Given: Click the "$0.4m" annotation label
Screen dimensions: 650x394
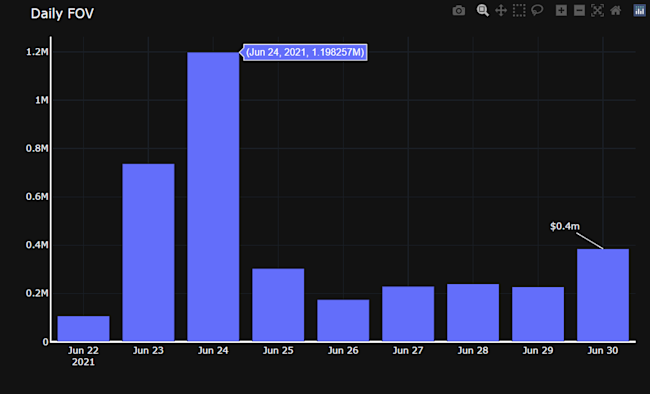Looking at the screenshot, I should (x=565, y=226).
